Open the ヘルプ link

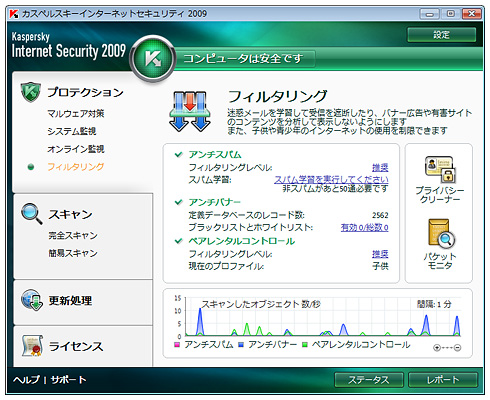[26, 380]
